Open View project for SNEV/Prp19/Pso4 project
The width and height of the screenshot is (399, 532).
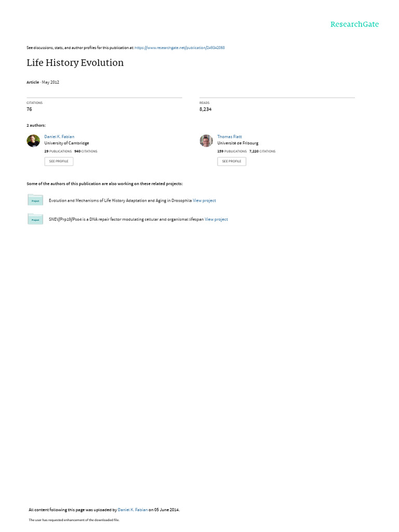(x=216, y=220)
